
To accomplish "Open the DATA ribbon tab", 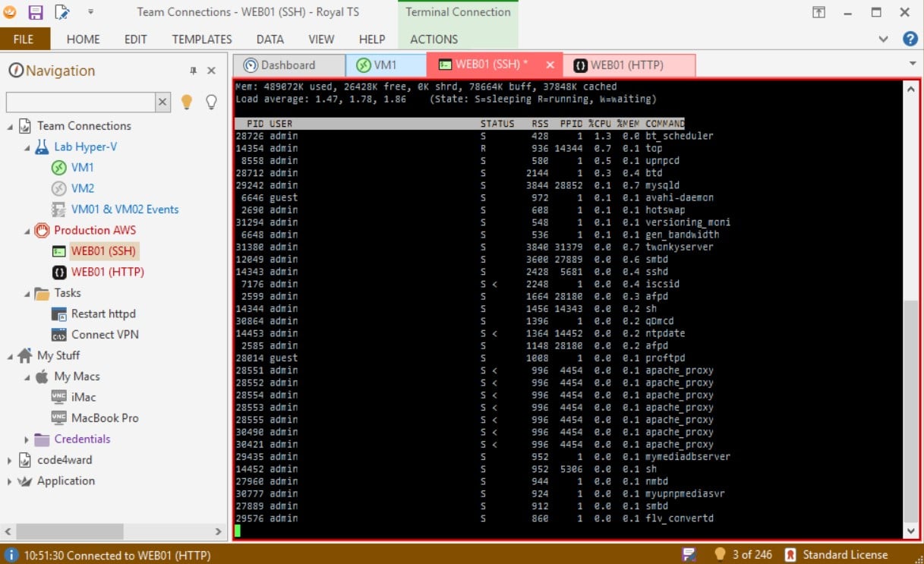I will point(270,39).
